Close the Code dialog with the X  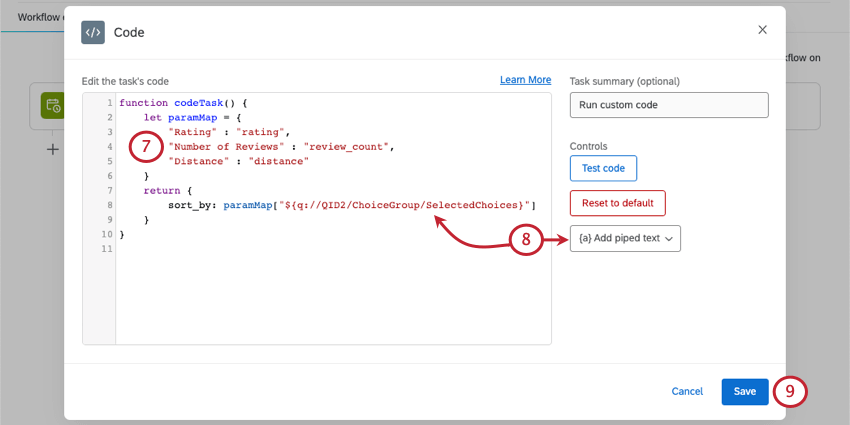click(x=763, y=30)
